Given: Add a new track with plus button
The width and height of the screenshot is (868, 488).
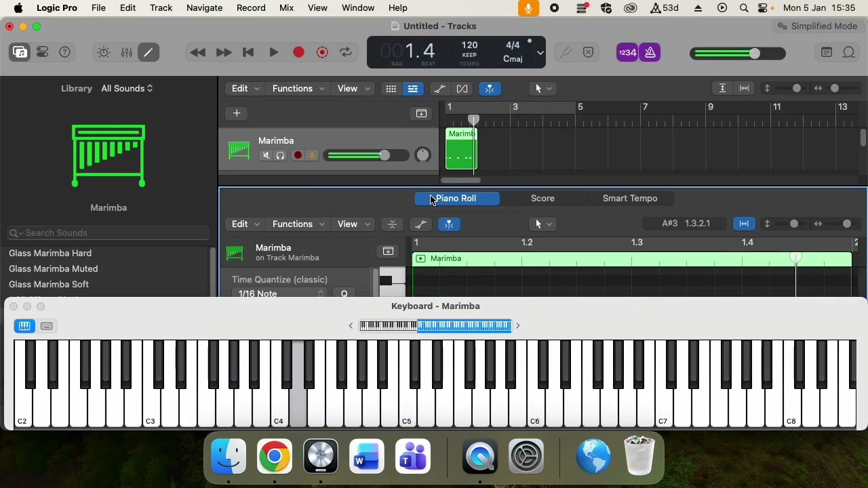Looking at the screenshot, I should [237, 113].
